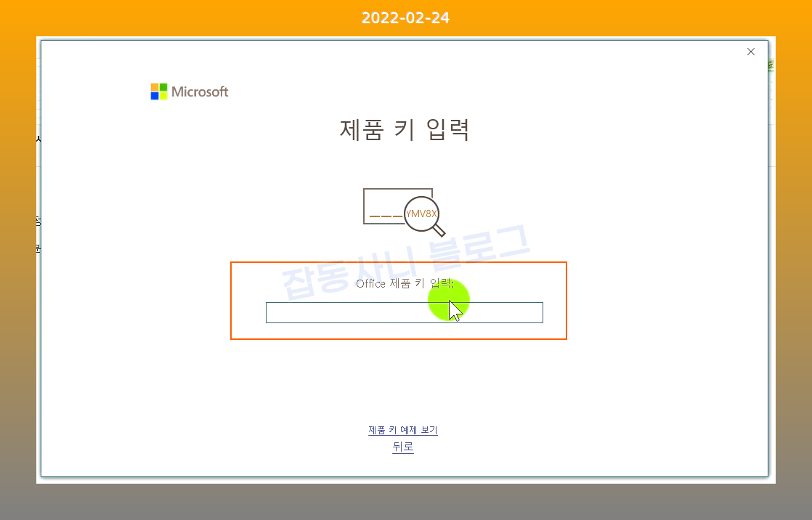This screenshot has height=520, width=812.
Task: Click the 'Office 제품 키 입력:' label
Action: [x=405, y=284]
